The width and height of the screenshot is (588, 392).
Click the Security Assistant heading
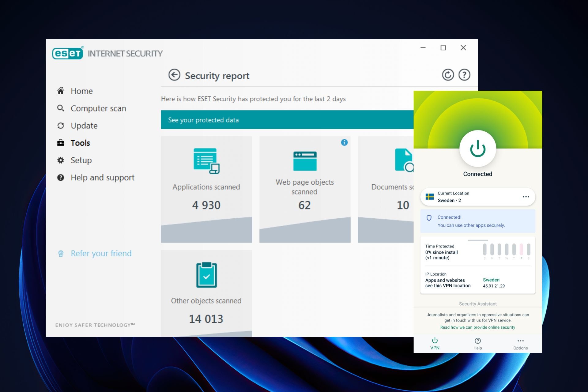[477, 304]
